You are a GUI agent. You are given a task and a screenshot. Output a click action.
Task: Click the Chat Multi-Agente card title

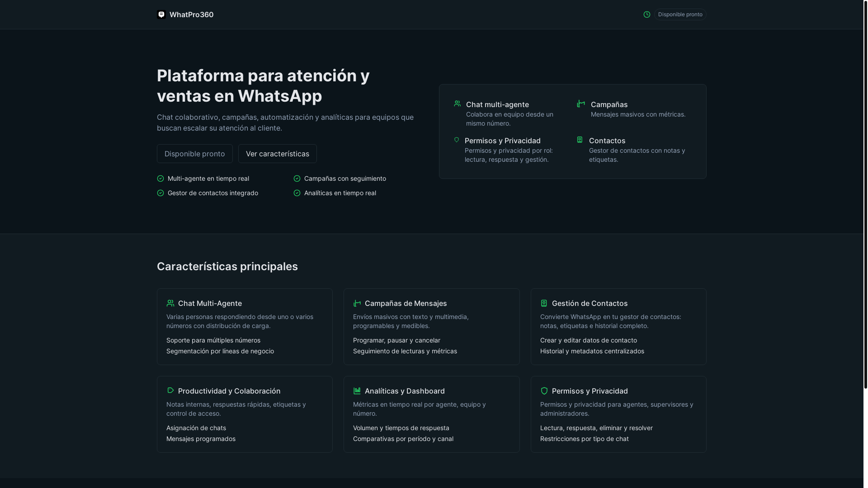tap(210, 303)
